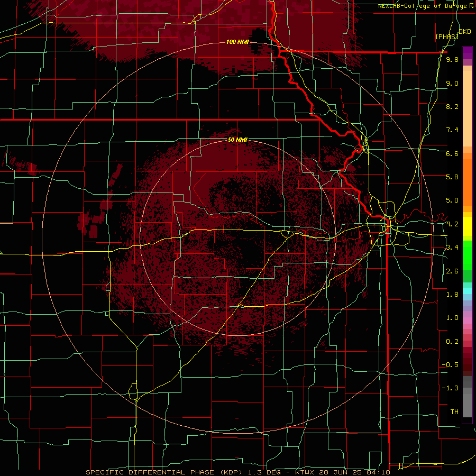
Task: Click the "9.0" legend value
Action: 452,83
